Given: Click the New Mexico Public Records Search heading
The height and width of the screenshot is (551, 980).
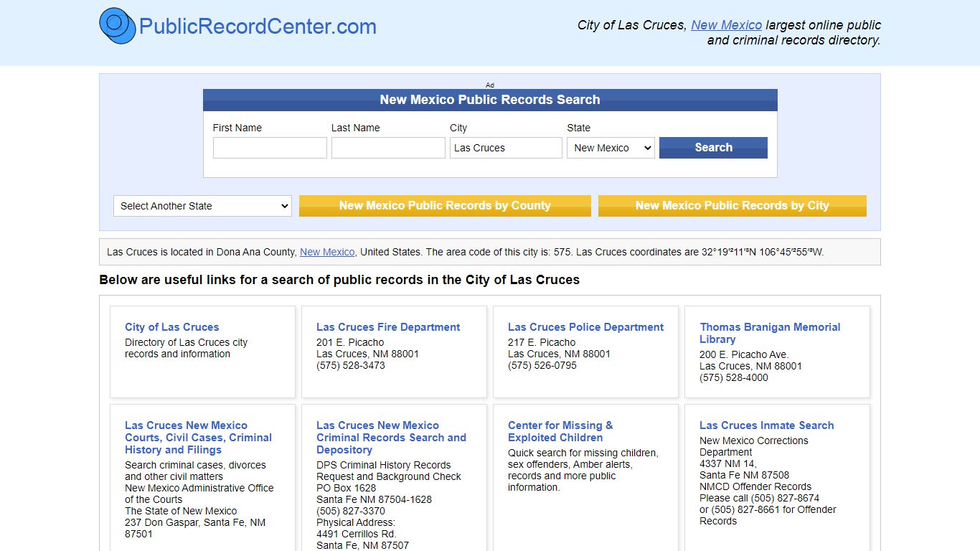Looking at the screenshot, I should pos(490,100).
